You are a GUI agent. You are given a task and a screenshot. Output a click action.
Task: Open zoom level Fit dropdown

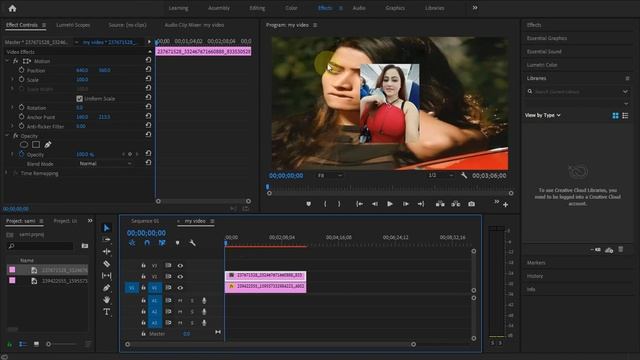[330, 175]
